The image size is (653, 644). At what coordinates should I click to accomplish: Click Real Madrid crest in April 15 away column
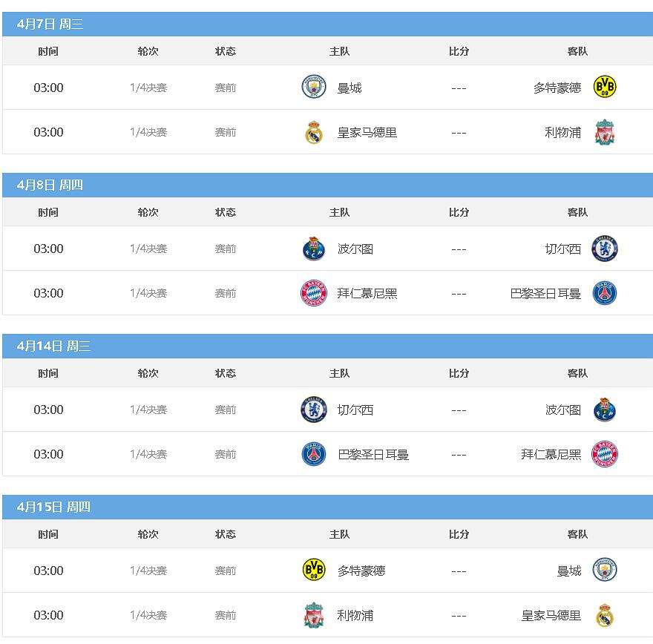click(x=605, y=615)
